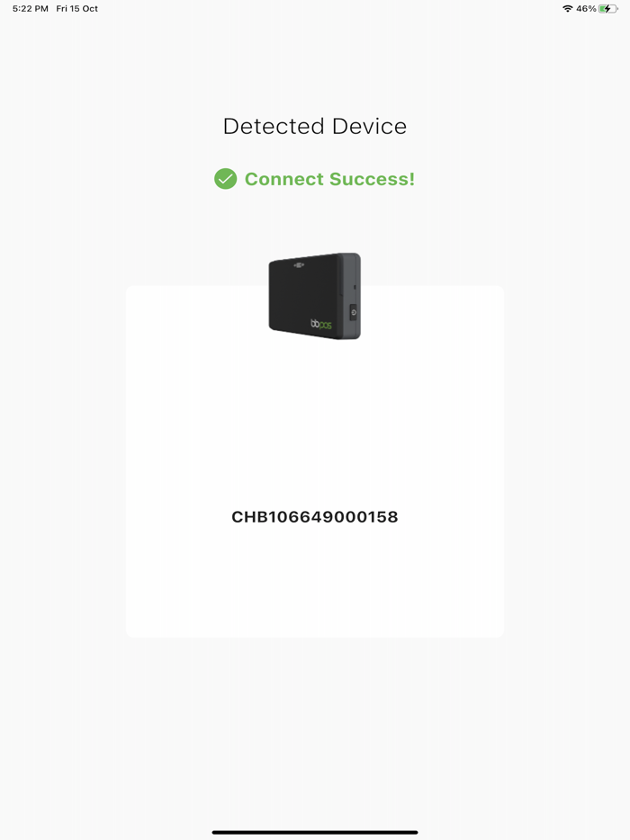Tap the Detected Device heading
The image size is (630, 840).
point(315,127)
